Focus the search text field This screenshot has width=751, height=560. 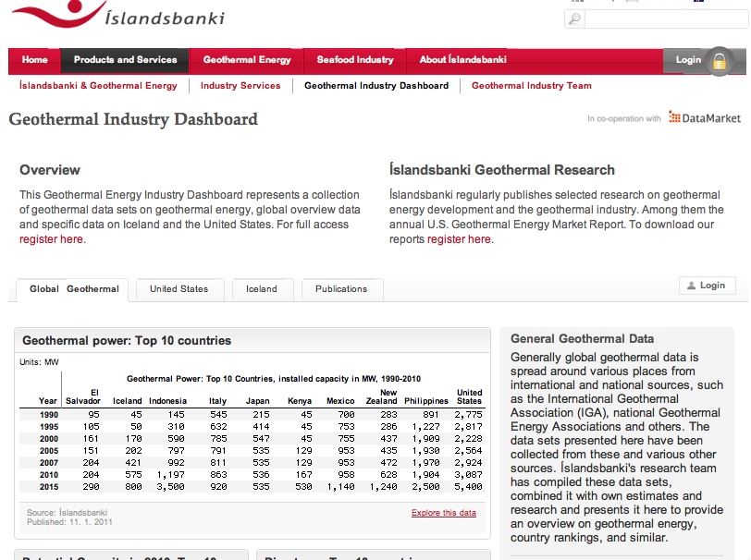pyautogui.click(x=662, y=18)
